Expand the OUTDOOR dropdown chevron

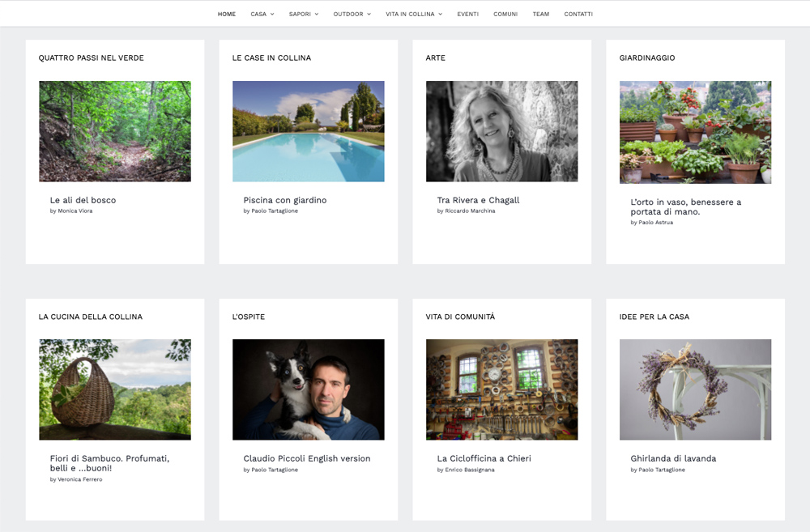[369, 14]
